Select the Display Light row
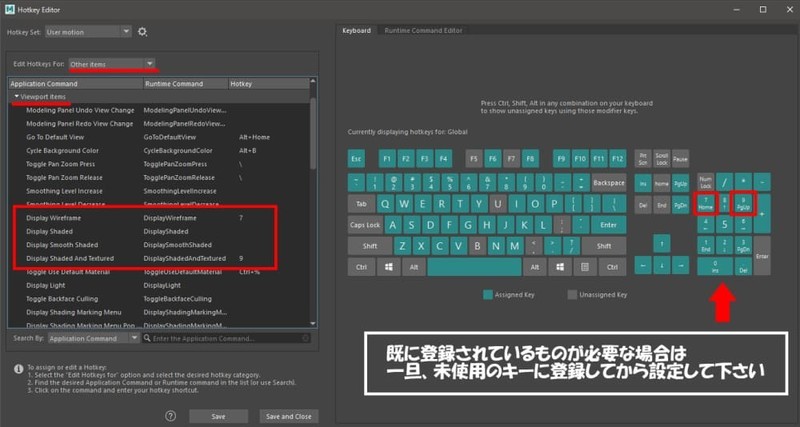Screen dimensions: 800x427 pyautogui.click(x=159, y=285)
